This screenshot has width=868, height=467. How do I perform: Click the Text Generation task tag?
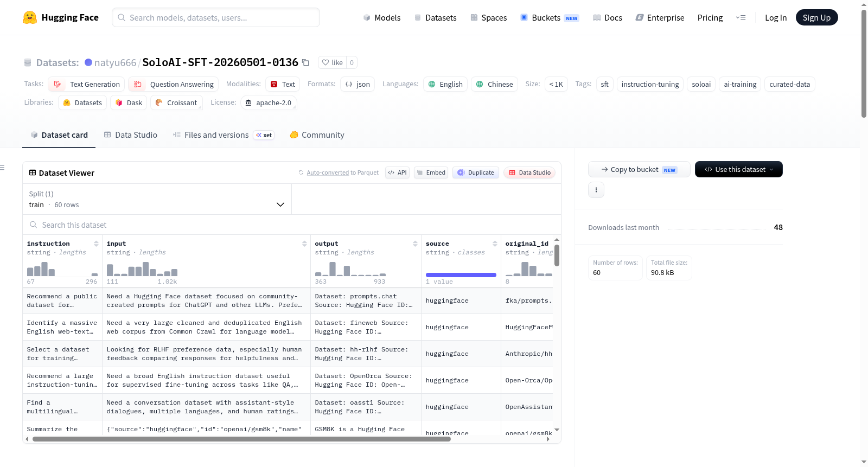coord(87,84)
